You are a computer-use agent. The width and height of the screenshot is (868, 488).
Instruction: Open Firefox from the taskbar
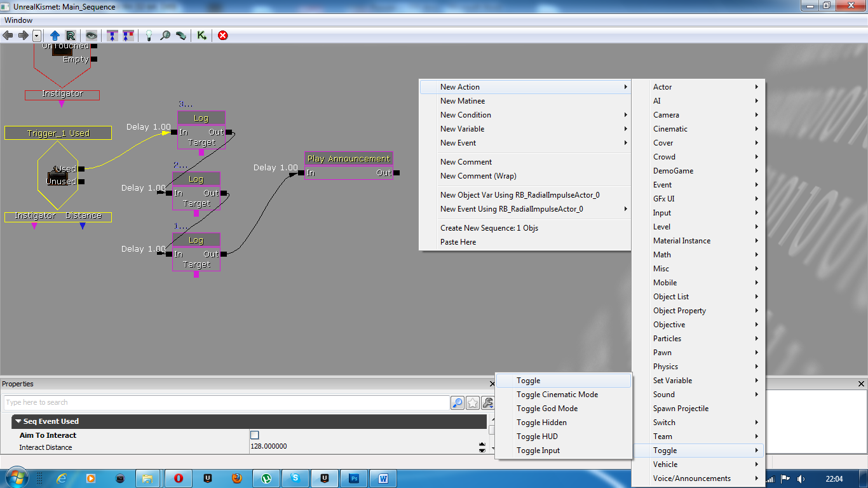pyautogui.click(x=236, y=478)
